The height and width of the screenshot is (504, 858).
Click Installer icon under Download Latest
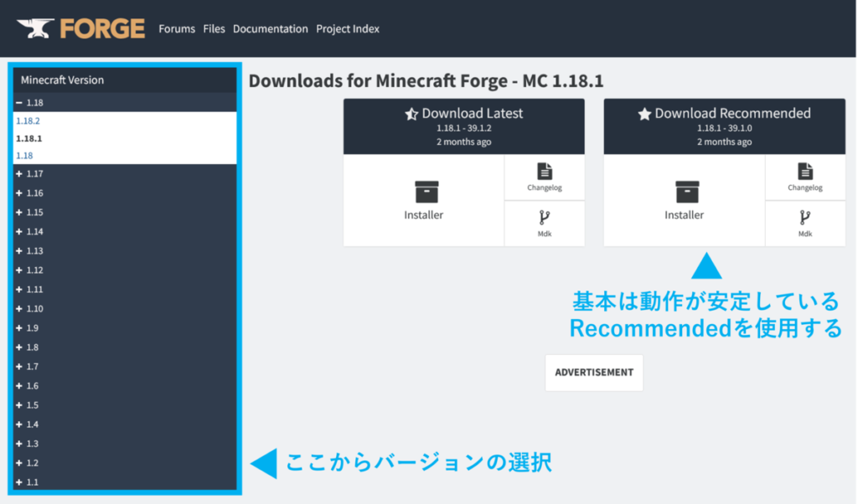426,192
